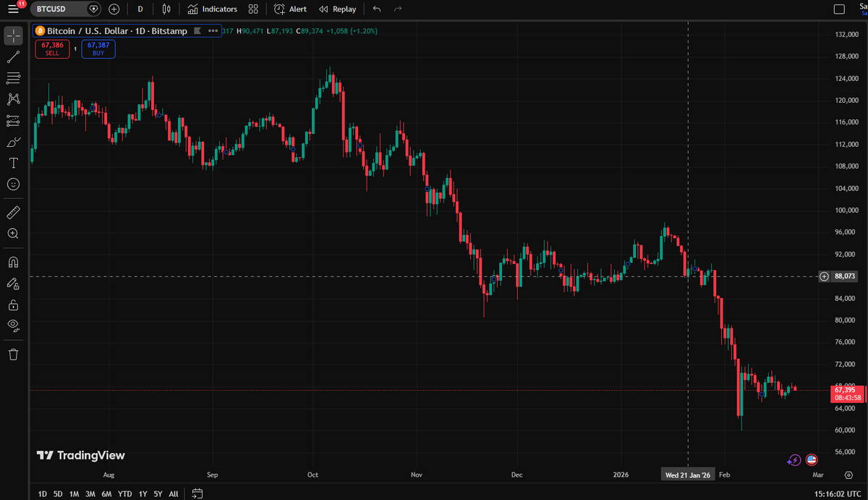Activate the Zoom In tool
The image size is (868, 500).
pos(12,233)
